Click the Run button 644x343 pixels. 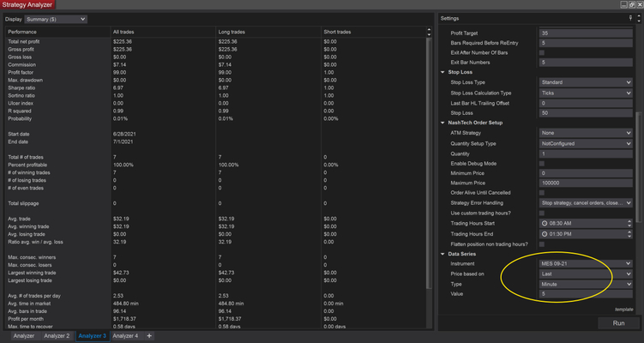(617, 323)
